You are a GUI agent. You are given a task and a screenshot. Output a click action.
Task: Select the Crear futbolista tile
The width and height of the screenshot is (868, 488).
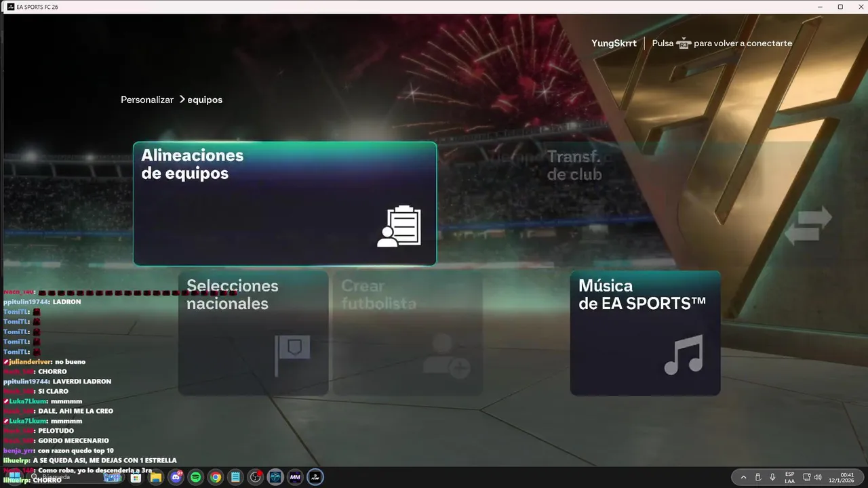click(x=408, y=333)
